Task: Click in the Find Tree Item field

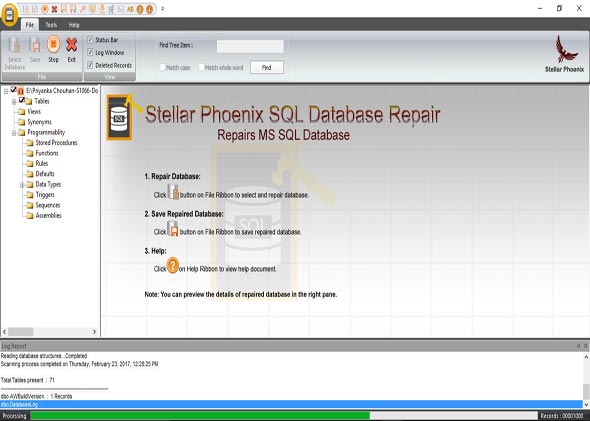Action: [250, 46]
